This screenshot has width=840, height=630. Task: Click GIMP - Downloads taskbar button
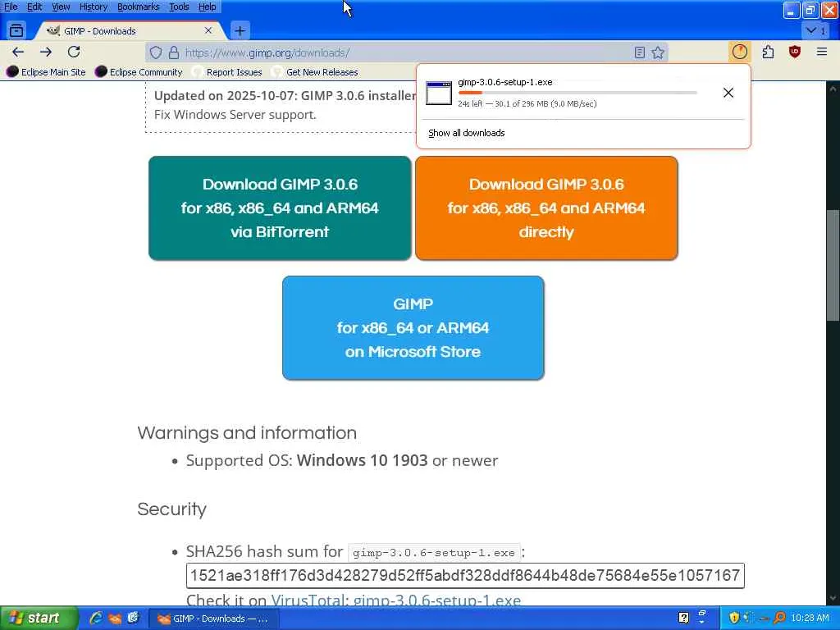point(214,619)
